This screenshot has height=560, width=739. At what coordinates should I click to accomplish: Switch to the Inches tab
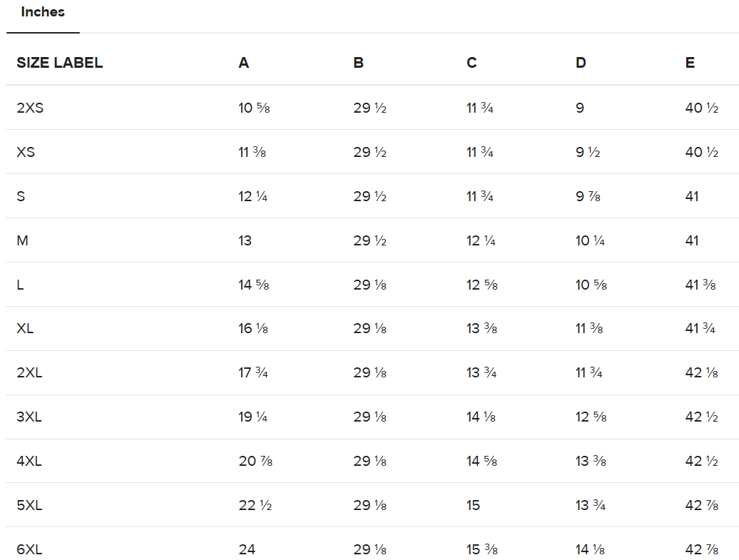point(43,12)
